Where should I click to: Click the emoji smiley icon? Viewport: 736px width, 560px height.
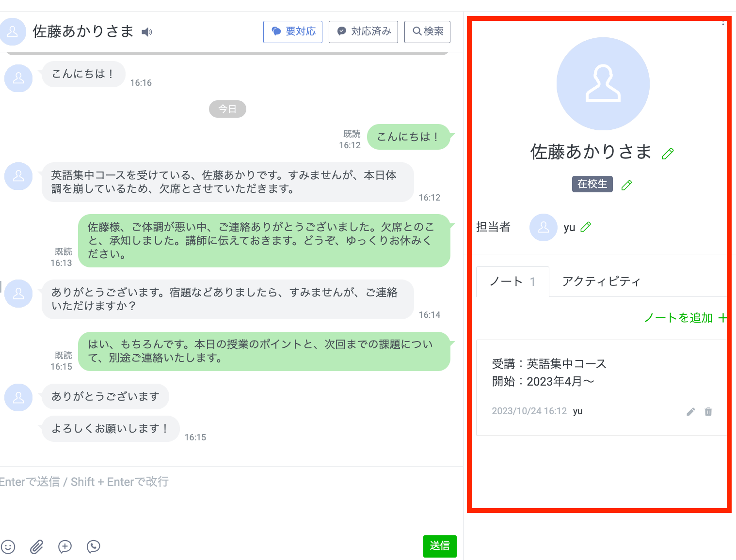point(8,546)
